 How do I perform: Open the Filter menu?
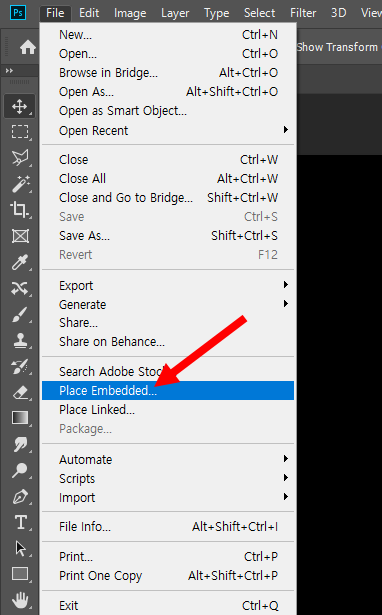(x=303, y=13)
